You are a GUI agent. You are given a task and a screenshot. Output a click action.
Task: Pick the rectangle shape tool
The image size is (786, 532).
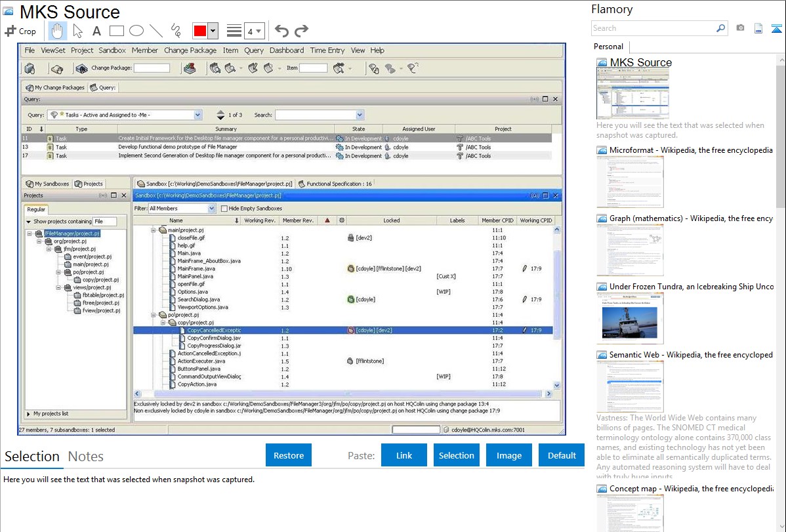coord(116,31)
